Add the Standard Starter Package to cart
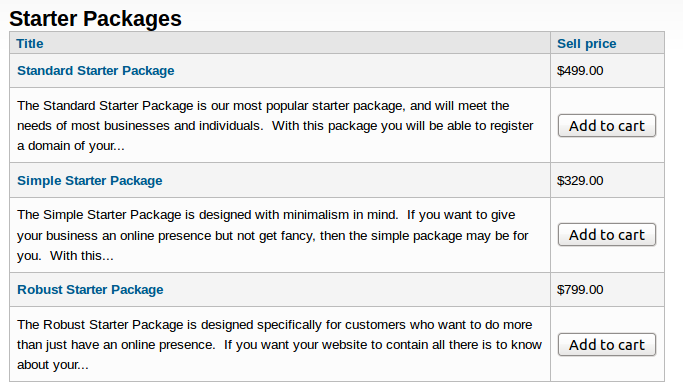The image size is (683, 382). pos(607,126)
